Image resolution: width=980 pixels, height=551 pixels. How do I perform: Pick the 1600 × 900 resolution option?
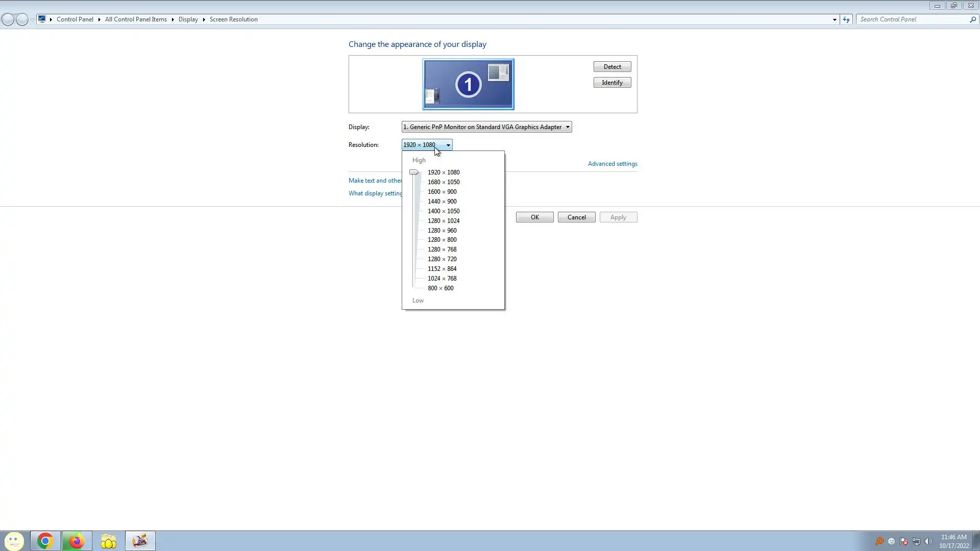point(442,192)
